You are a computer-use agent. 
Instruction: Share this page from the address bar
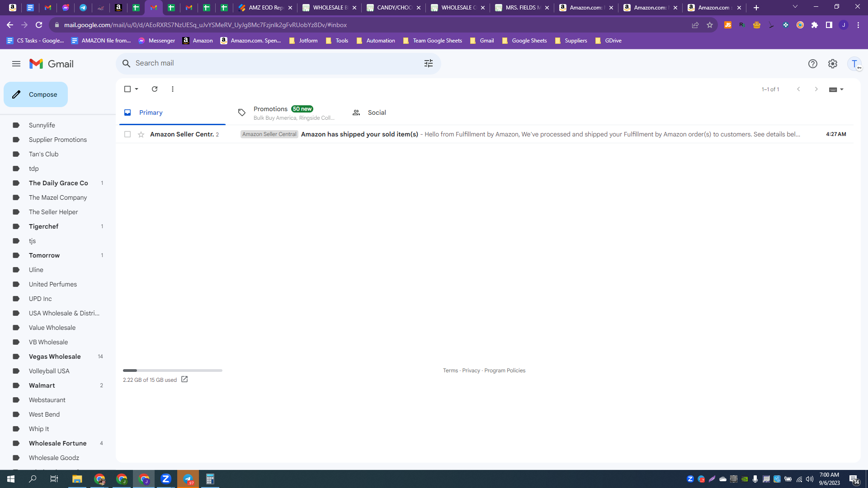pos(695,25)
